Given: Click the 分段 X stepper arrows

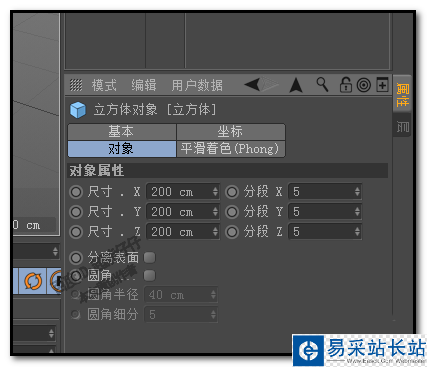Looking at the screenshot, I should (x=357, y=192).
